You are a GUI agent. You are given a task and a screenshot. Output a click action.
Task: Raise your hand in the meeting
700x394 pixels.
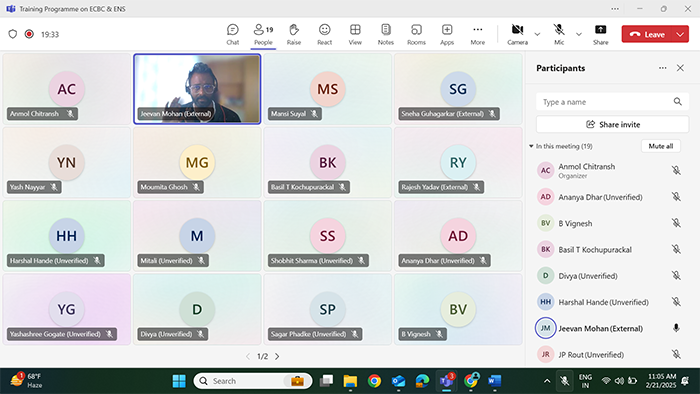[294, 34]
